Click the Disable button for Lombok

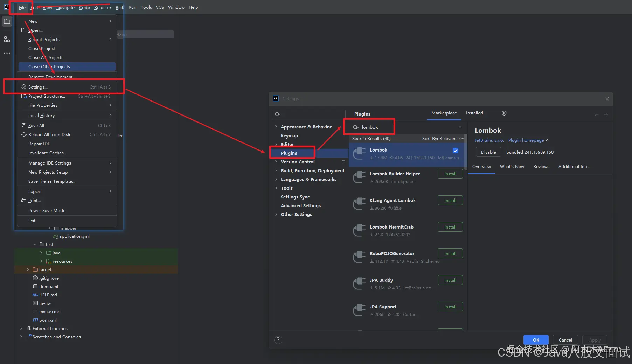click(488, 152)
